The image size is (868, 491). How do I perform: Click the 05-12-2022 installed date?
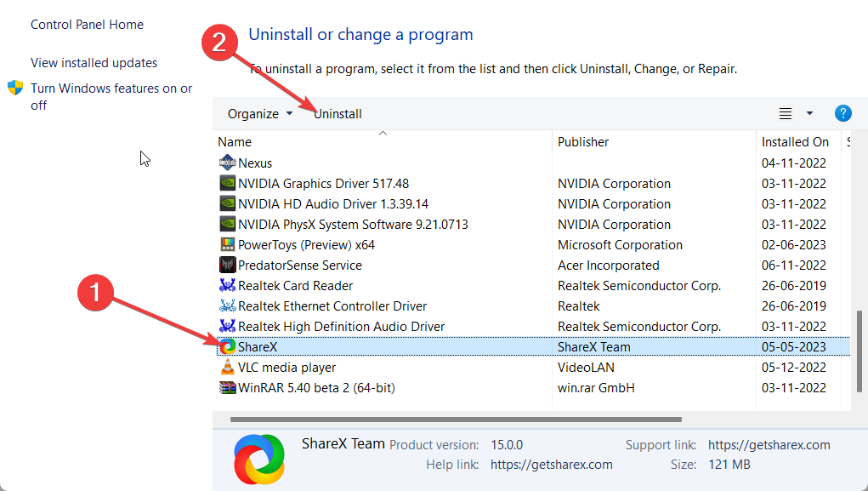pyautogui.click(x=794, y=368)
